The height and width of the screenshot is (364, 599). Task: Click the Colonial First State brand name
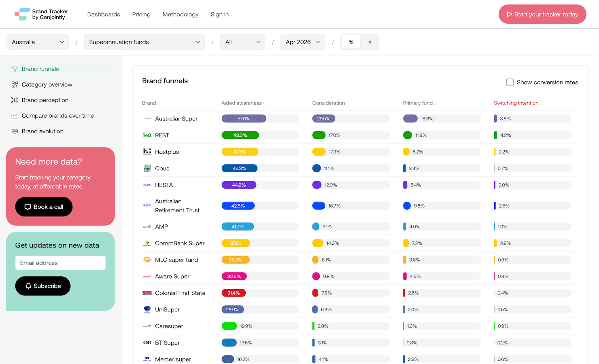pos(180,293)
